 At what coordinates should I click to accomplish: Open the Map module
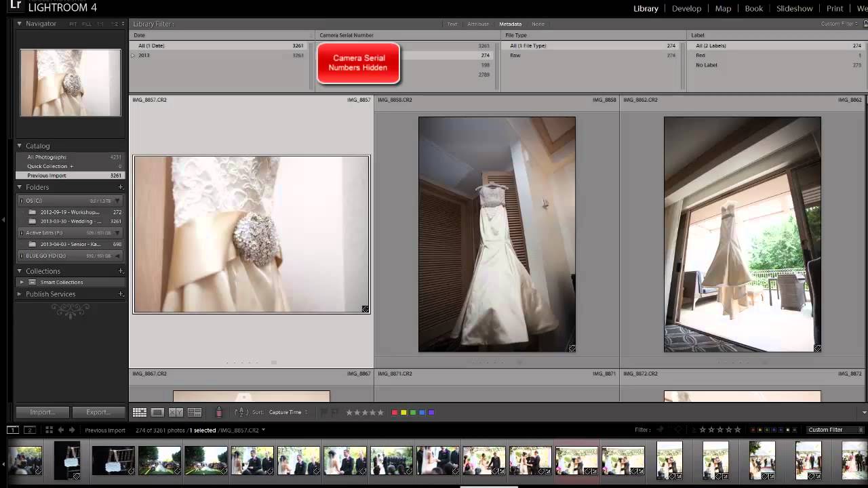pos(723,9)
